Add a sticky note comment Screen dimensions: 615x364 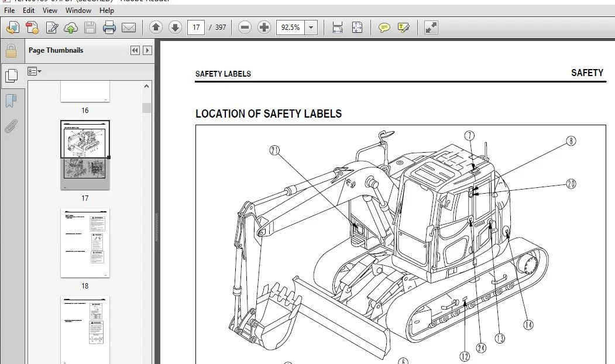pyautogui.click(x=384, y=28)
